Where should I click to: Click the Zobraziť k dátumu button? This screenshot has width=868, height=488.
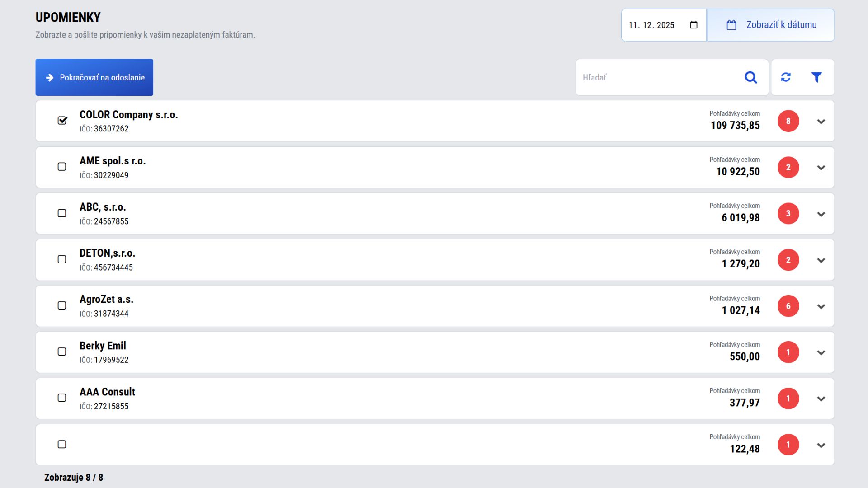pyautogui.click(x=771, y=25)
